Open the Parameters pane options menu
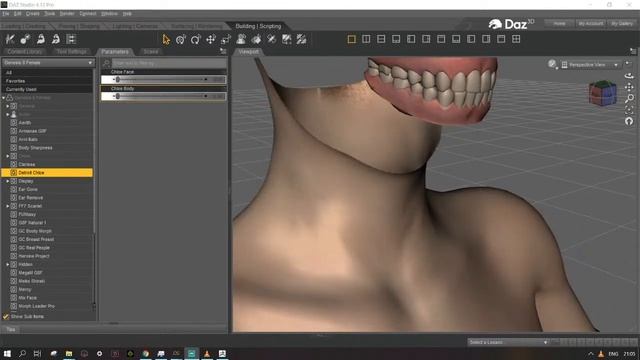640x360 pixels. pos(223,51)
